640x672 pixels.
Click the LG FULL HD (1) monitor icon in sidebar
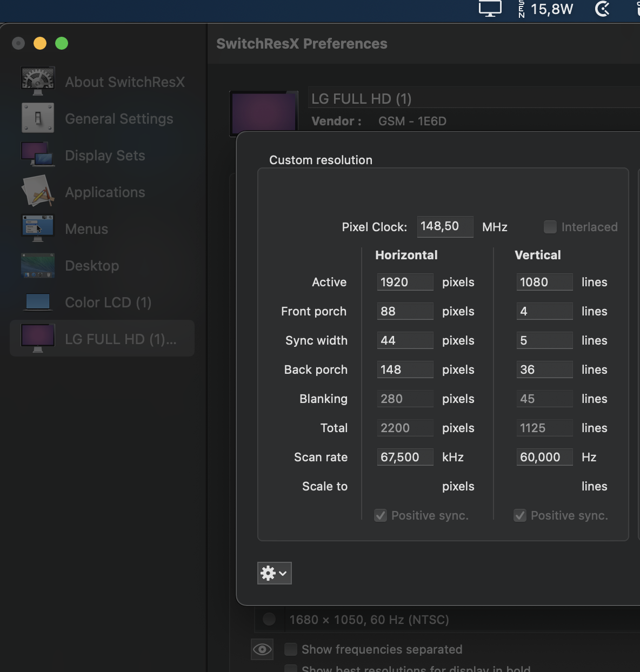click(38, 339)
